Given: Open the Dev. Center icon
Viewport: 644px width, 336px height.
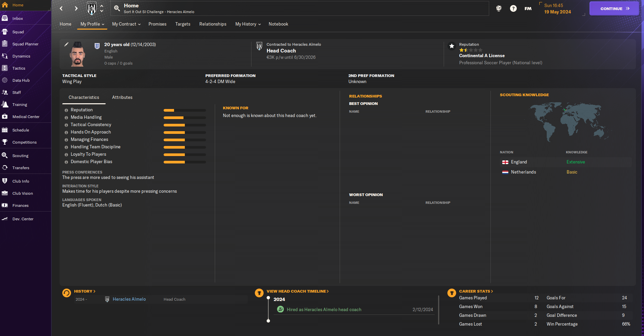Looking at the screenshot, I should coord(5,219).
